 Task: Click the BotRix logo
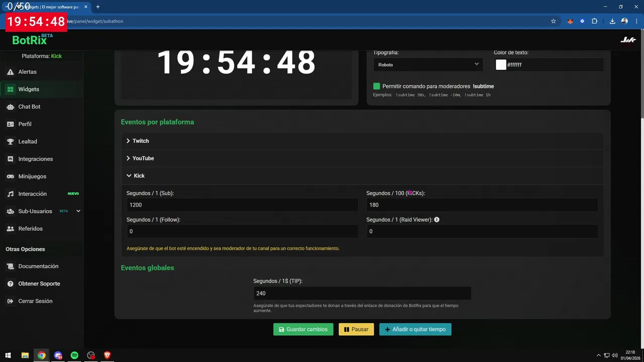point(32,40)
